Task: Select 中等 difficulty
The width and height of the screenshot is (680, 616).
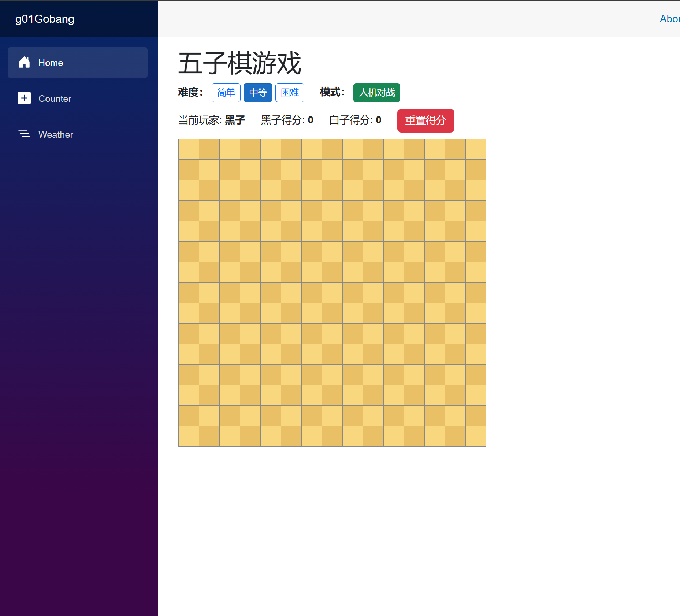Action: click(x=258, y=93)
